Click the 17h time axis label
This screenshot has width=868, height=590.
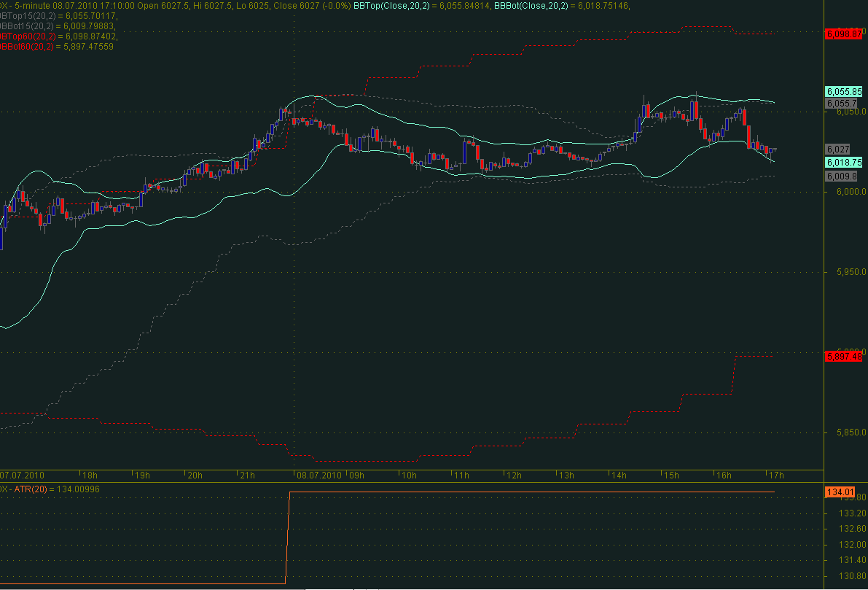click(776, 476)
